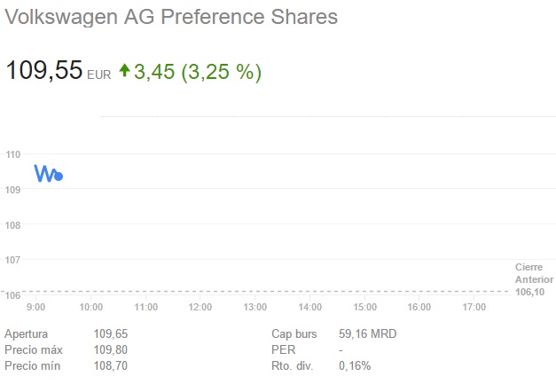
Task: Click the blue dot at chart line end
Action: click(x=59, y=176)
